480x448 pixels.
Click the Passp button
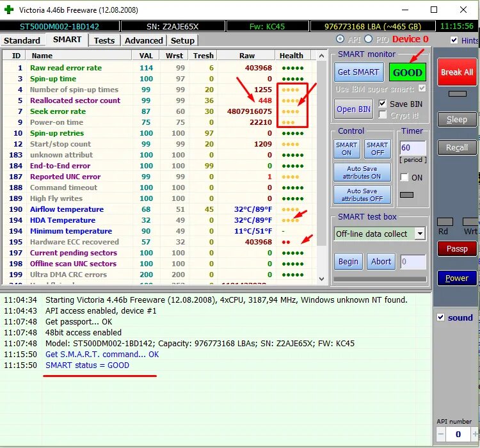tap(457, 249)
